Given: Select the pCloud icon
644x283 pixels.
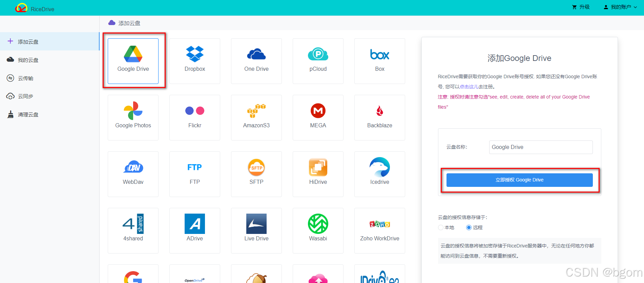Looking at the screenshot, I should click(x=318, y=54).
